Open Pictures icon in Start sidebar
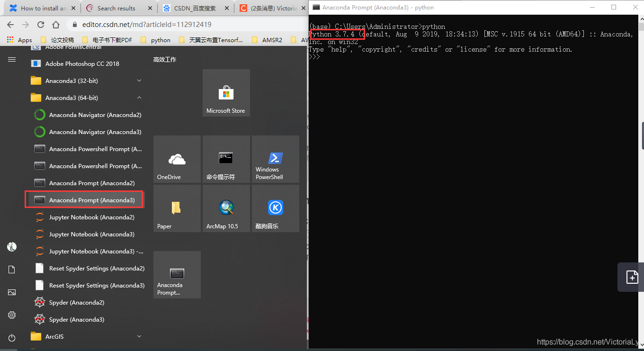 (x=12, y=292)
